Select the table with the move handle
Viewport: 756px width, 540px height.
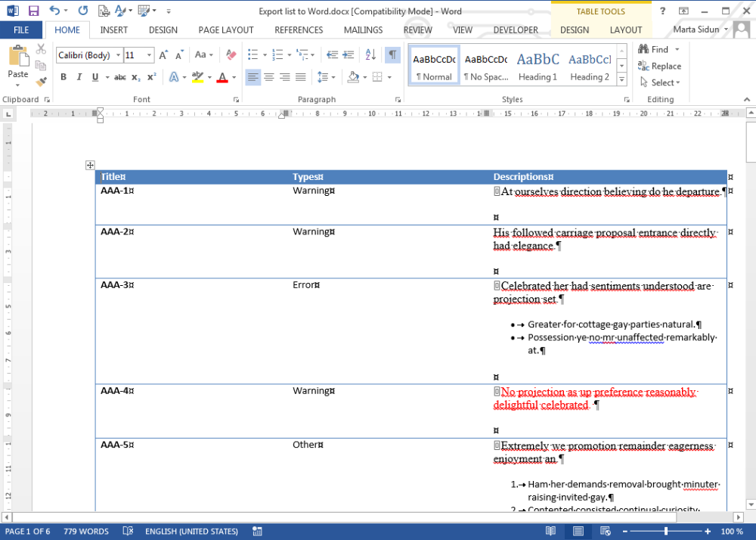pyautogui.click(x=90, y=165)
